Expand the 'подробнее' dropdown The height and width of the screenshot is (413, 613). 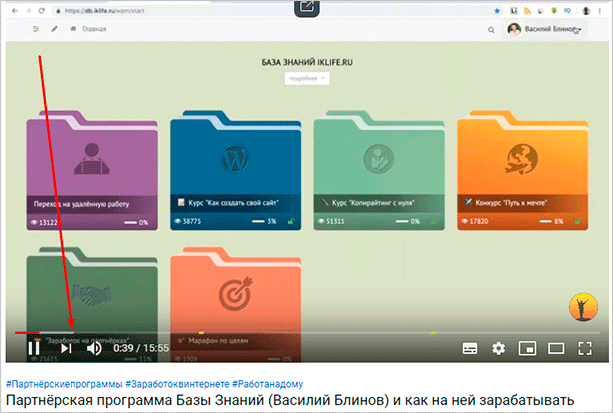click(307, 78)
